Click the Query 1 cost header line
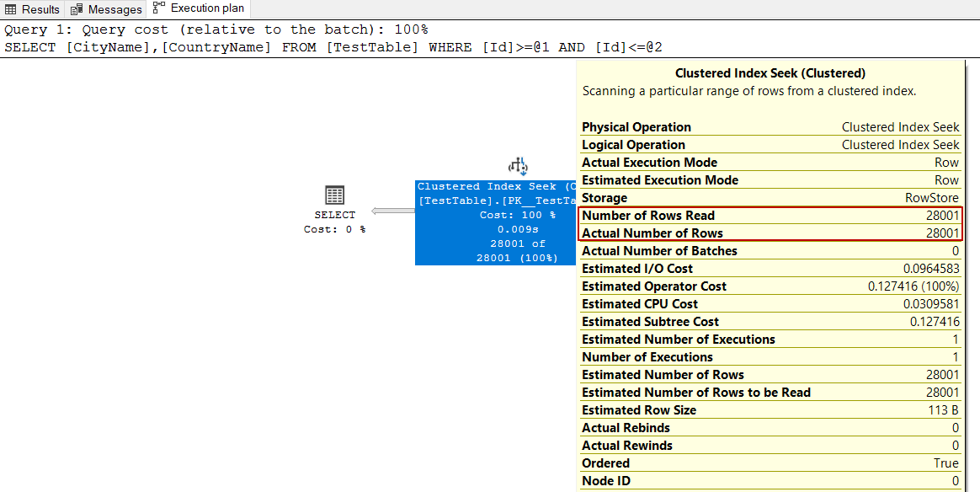This screenshot has width=980, height=492. pyautogui.click(x=216, y=29)
